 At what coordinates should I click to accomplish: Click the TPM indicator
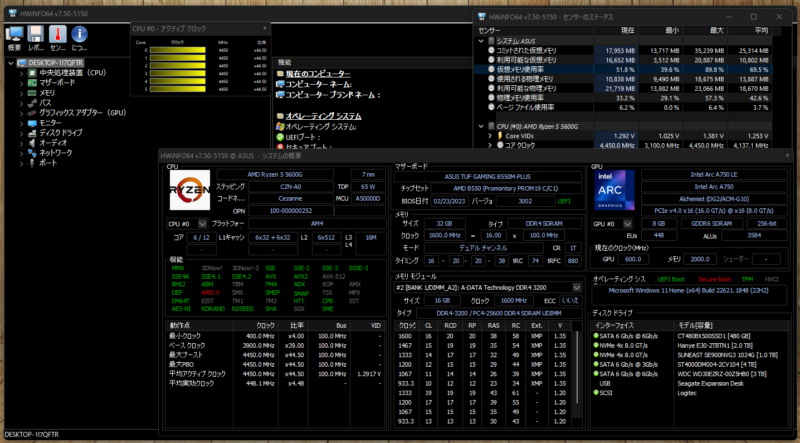coord(747,279)
